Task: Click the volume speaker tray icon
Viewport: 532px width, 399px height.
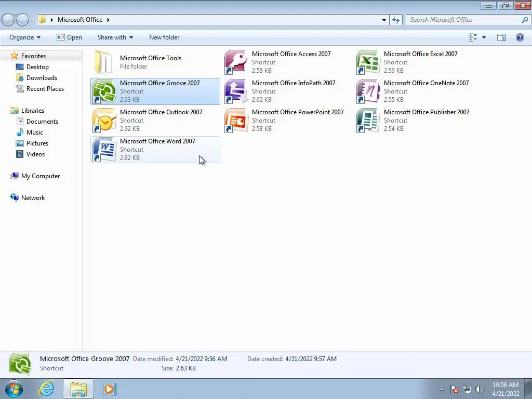Action: point(480,389)
